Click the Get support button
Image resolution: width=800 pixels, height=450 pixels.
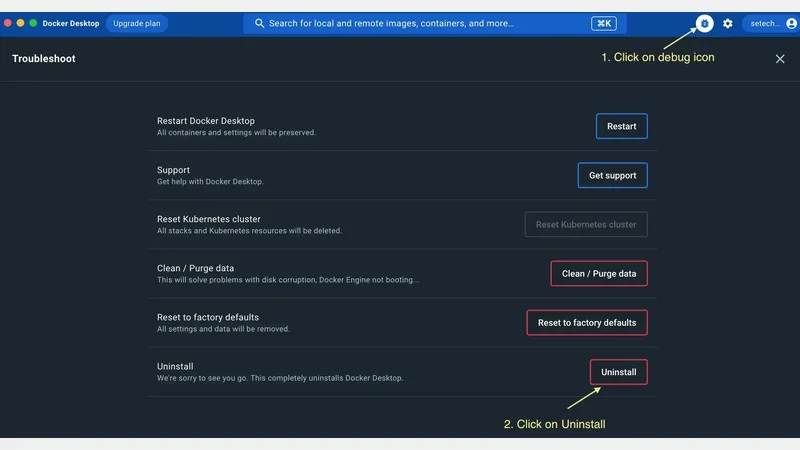click(x=612, y=176)
